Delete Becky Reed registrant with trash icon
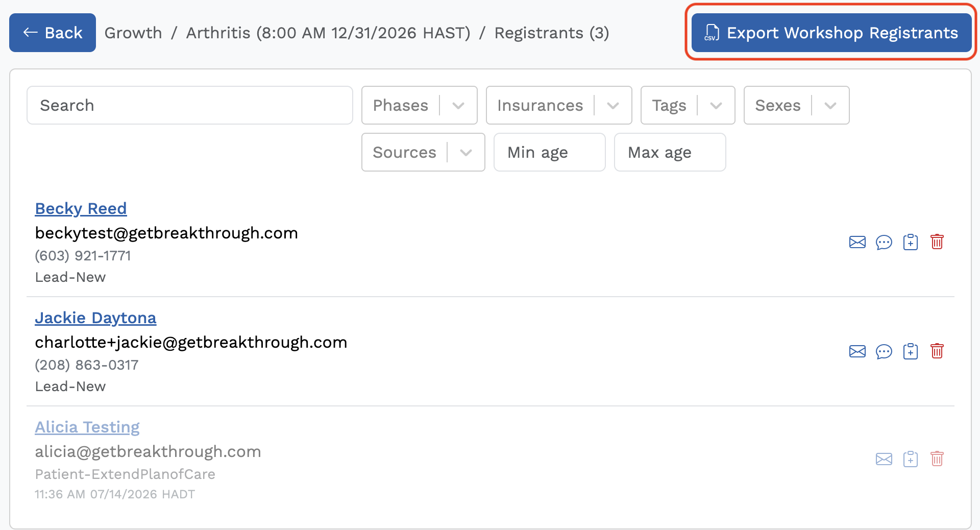The image size is (980, 530). tap(937, 242)
